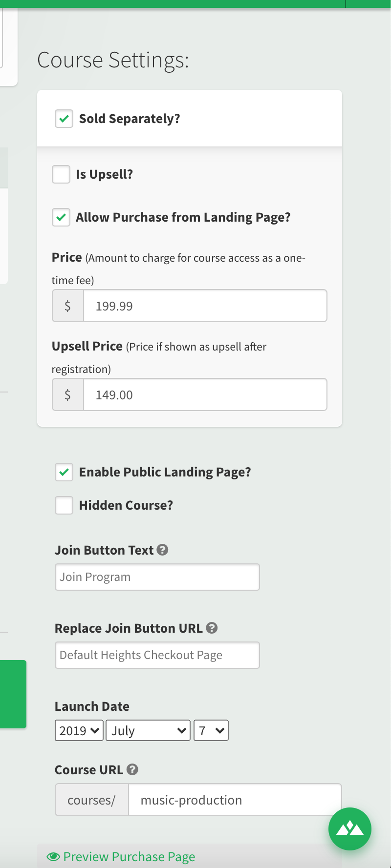Open the launch day dropdown showing 7
Viewport: 391px width, 868px height.
click(x=211, y=730)
